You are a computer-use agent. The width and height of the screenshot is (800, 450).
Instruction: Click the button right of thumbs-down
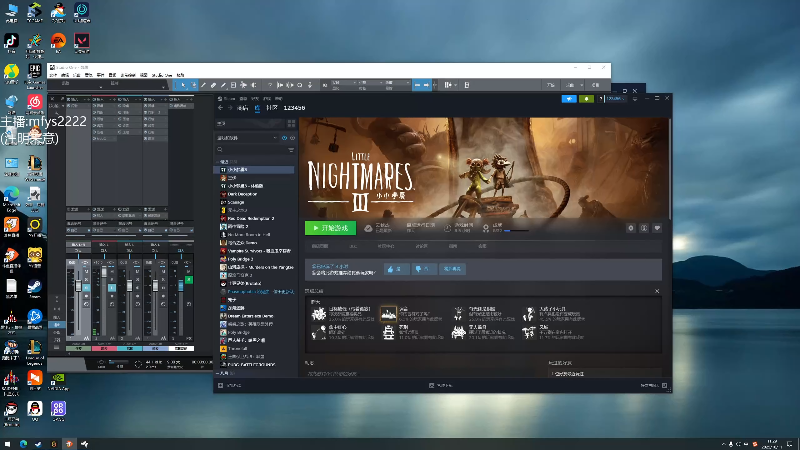(x=452, y=269)
